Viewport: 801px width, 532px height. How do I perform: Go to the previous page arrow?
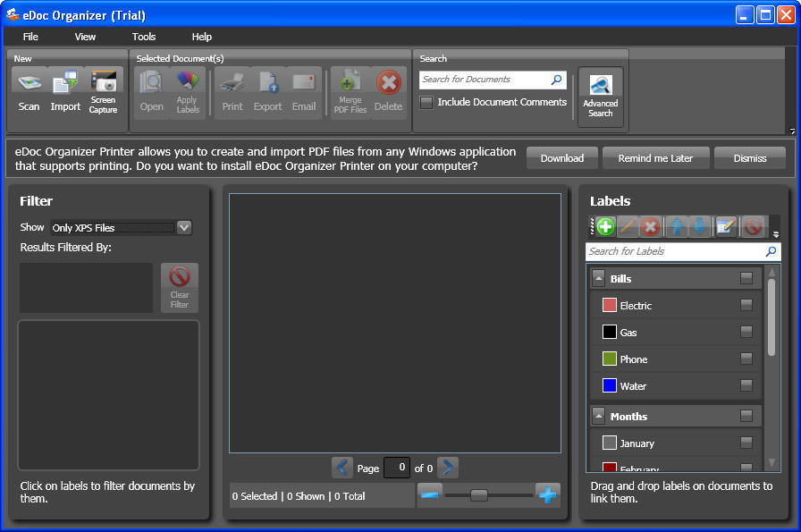342,468
